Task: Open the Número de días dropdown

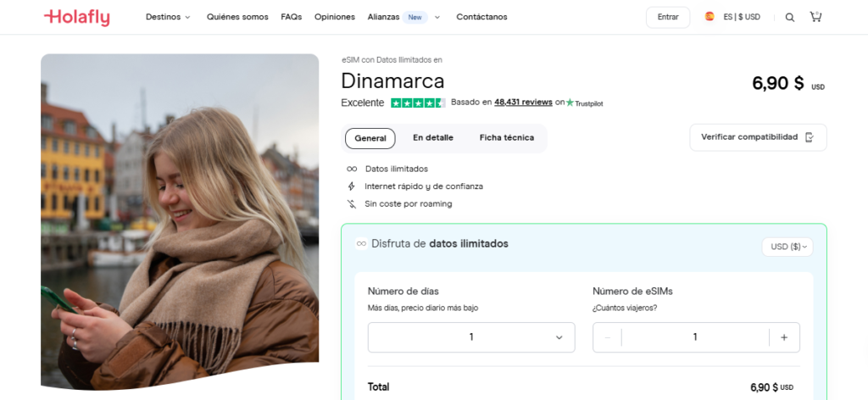Action: 471,337
